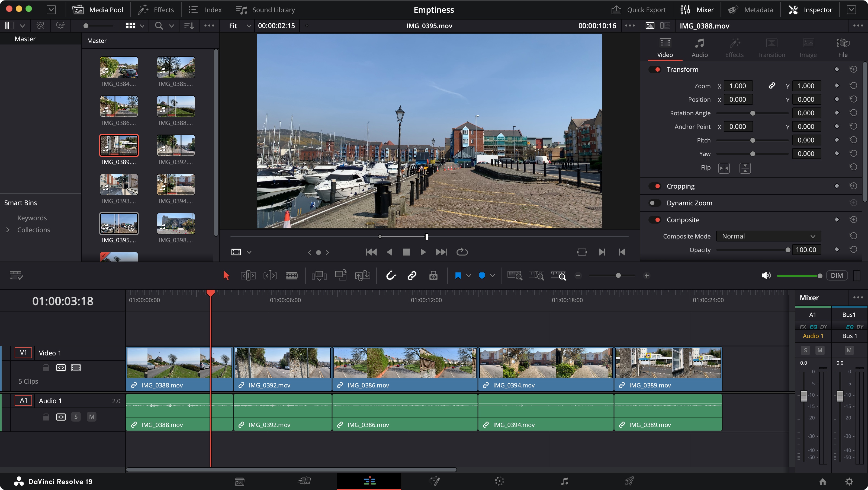Screen dimensions: 868x490
Task: Open the Metadata panel
Action: click(751, 9)
